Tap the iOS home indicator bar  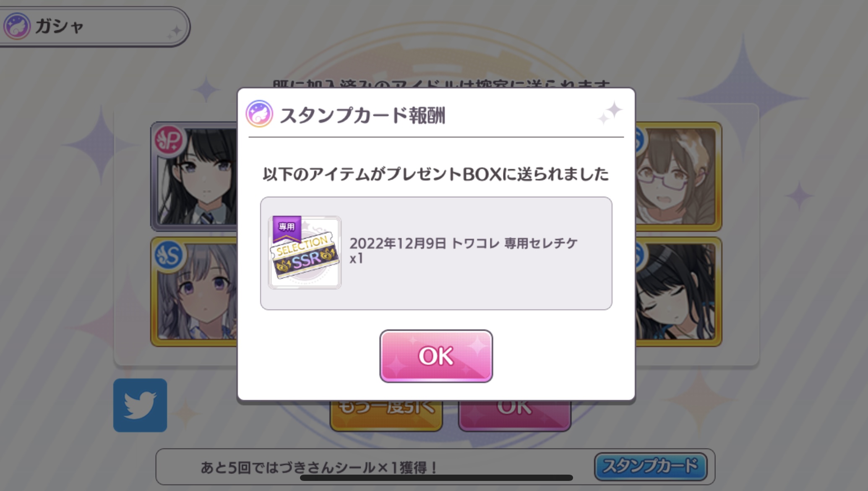(x=436, y=478)
